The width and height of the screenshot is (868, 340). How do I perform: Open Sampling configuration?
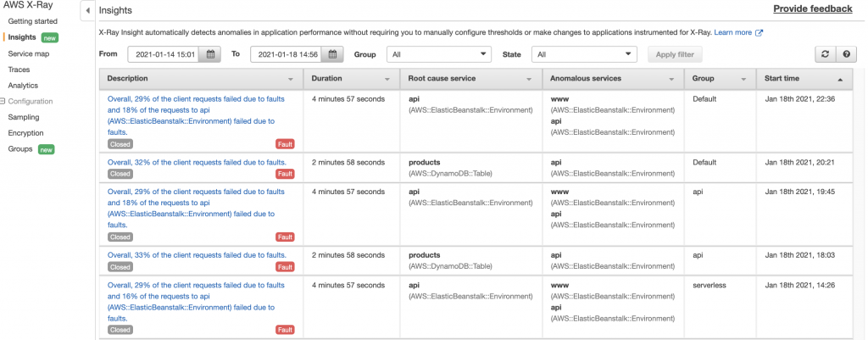click(23, 117)
